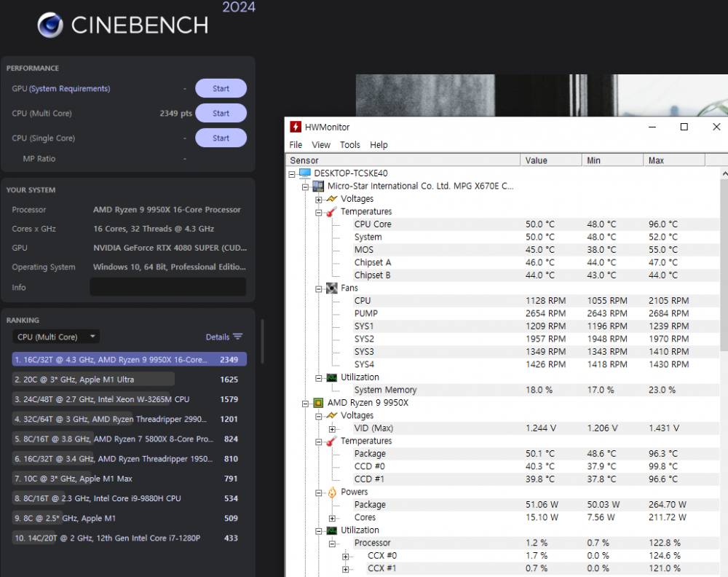Screen dimensions: 728x577
Task: Expand the CCX #0 utilization entry
Action: pyautogui.click(x=345, y=557)
